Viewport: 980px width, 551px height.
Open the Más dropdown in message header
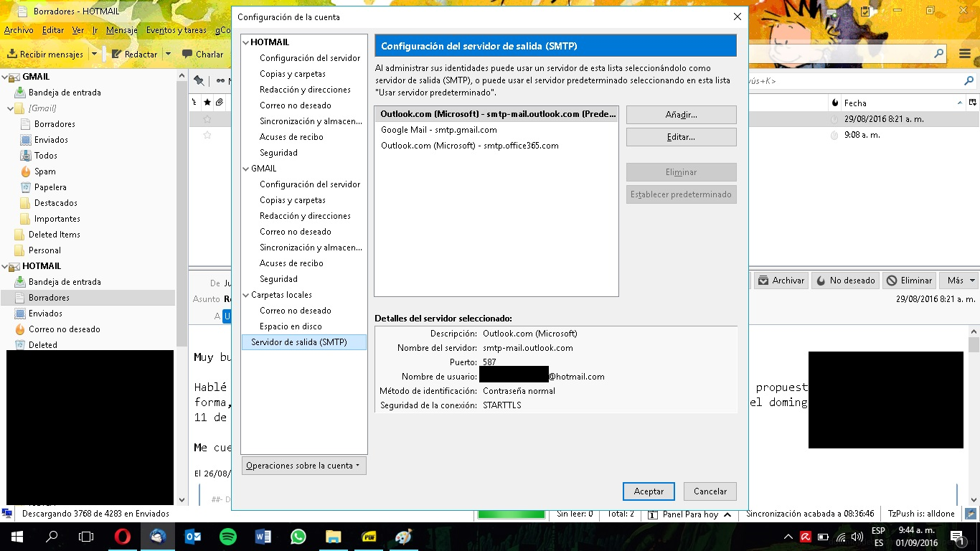tap(961, 281)
